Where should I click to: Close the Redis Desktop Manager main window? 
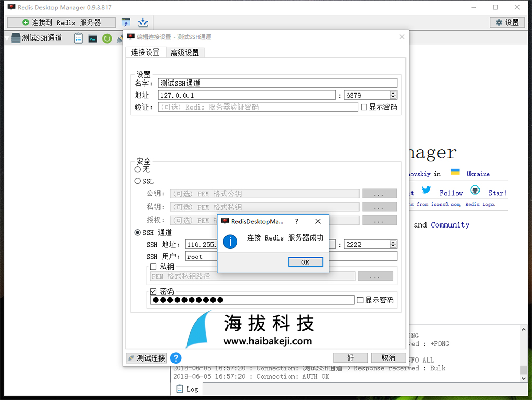click(517, 7)
